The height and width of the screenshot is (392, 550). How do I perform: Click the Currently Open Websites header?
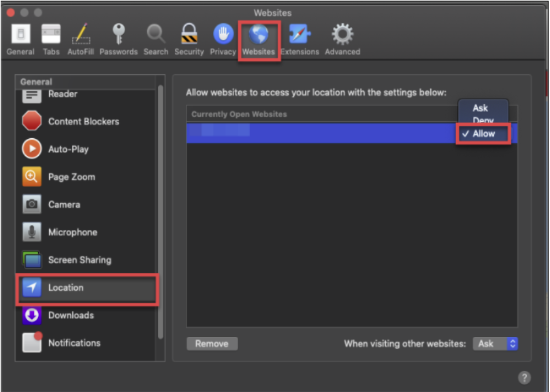click(239, 114)
